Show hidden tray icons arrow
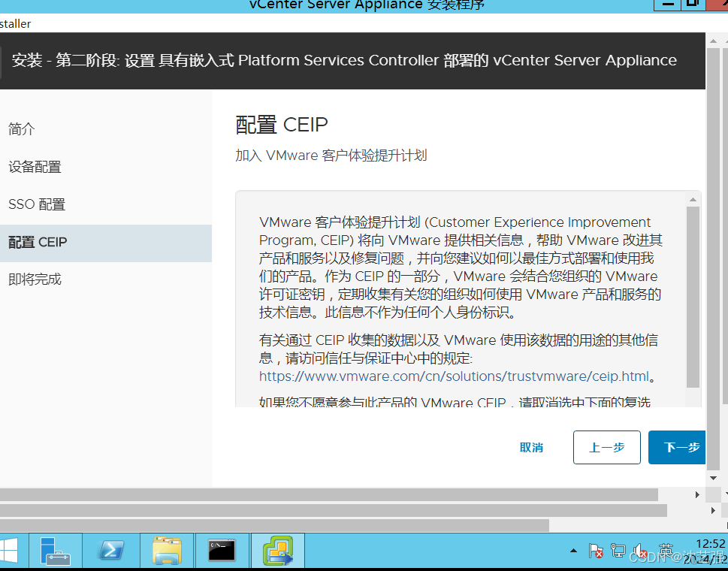The image size is (728, 571). click(574, 551)
